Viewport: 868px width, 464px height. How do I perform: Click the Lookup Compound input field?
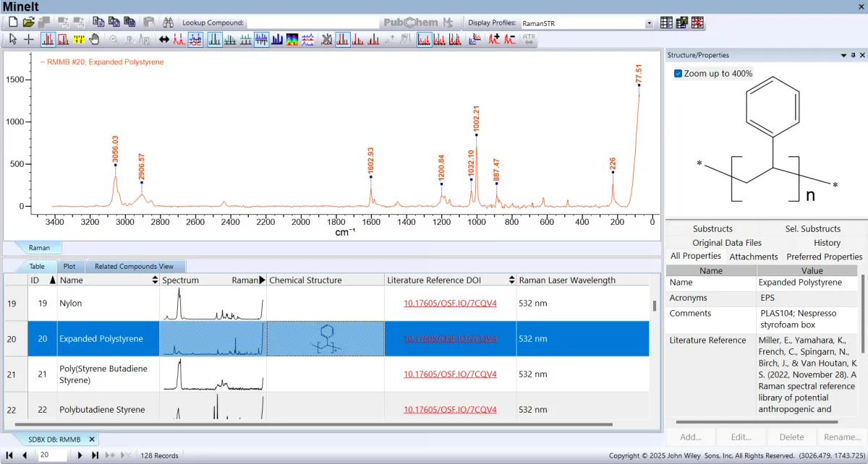click(x=312, y=23)
